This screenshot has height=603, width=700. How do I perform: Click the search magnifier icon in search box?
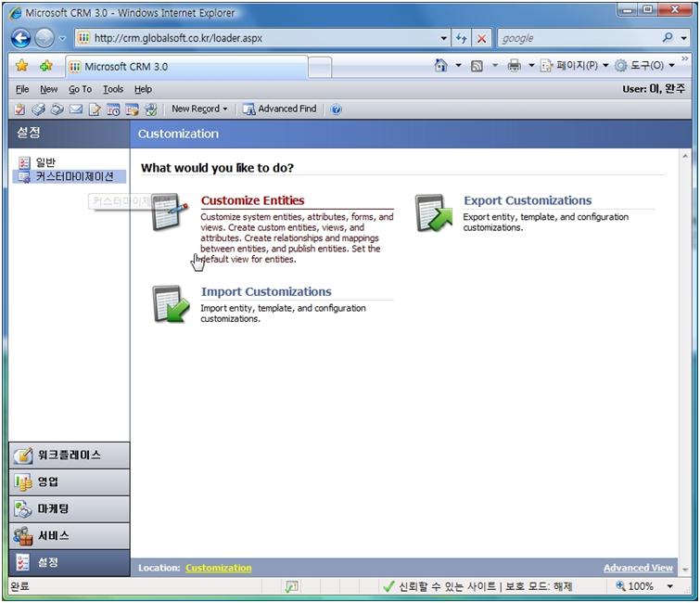pos(668,37)
